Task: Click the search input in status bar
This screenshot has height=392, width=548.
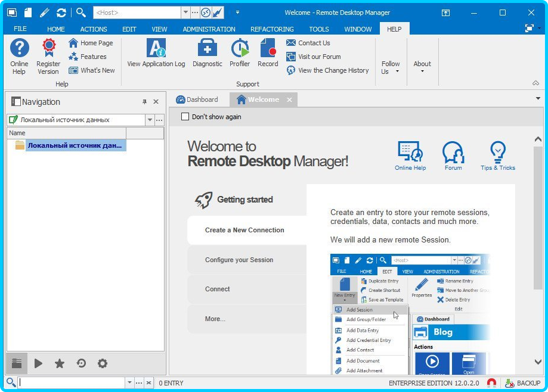Action: click(72, 382)
